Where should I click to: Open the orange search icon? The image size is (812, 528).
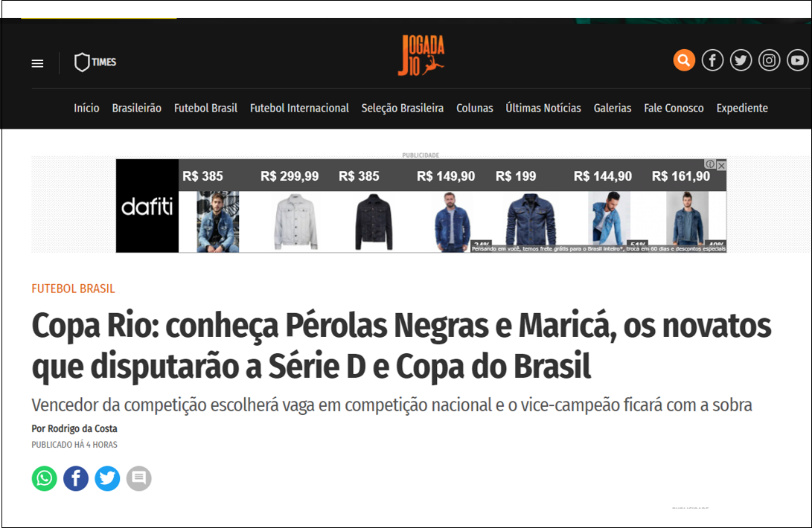(683, 60)
